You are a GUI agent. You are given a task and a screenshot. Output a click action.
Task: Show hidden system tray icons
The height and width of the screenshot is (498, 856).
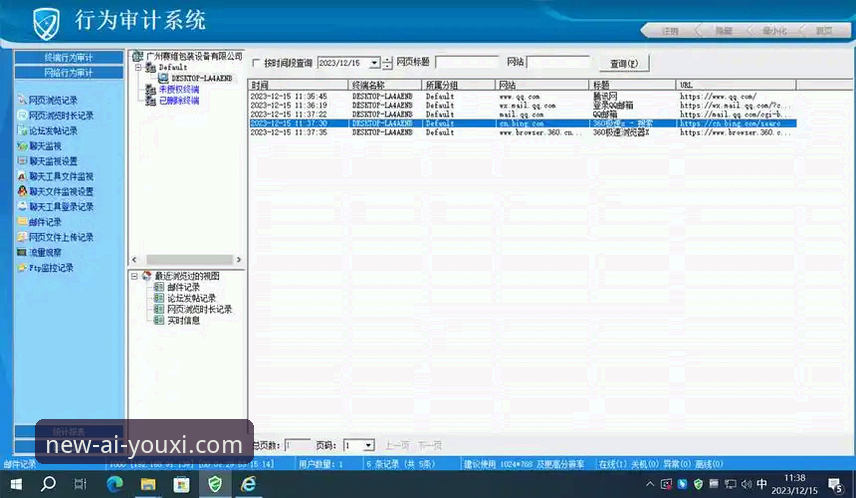click(650, 484)
